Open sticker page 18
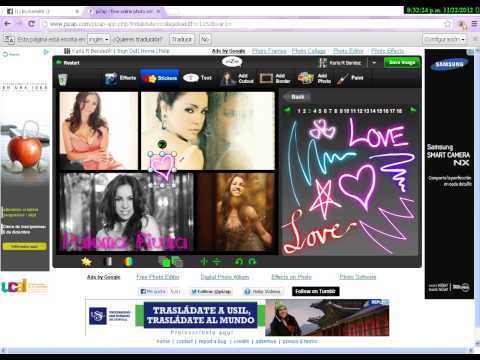Viewport: 480px width, 360px height. pyautogui.click(x=399, y=111)
